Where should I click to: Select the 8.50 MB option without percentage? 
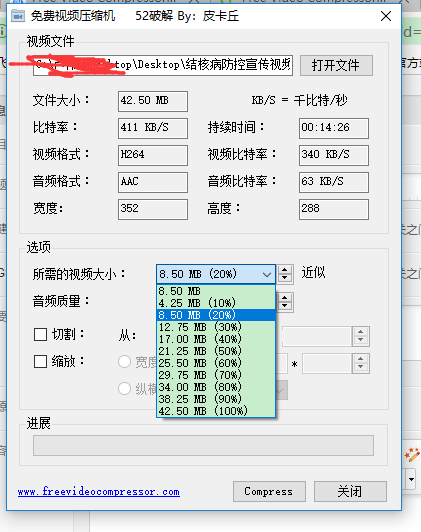216,291
